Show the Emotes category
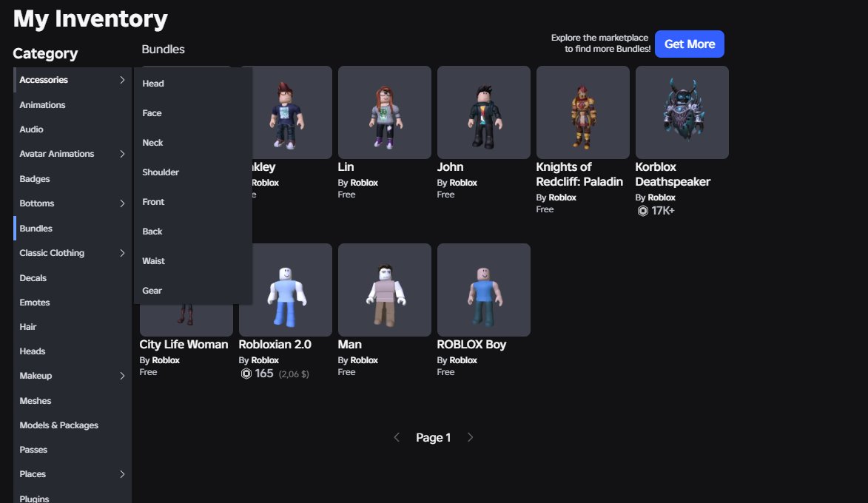The image size is (868, 503). point(73,302)
